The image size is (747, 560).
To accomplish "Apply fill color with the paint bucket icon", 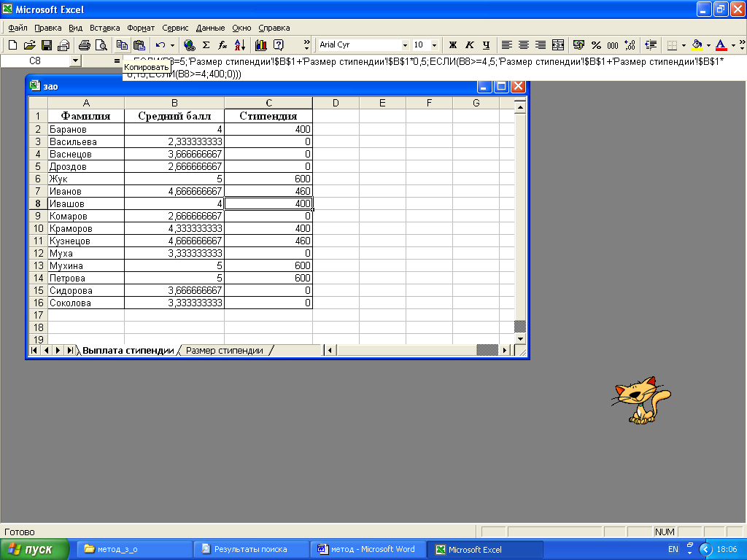I will point(697,44).
